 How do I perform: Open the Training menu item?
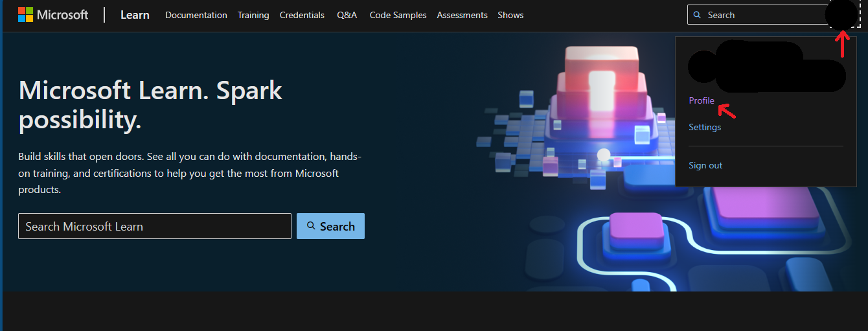253,15
